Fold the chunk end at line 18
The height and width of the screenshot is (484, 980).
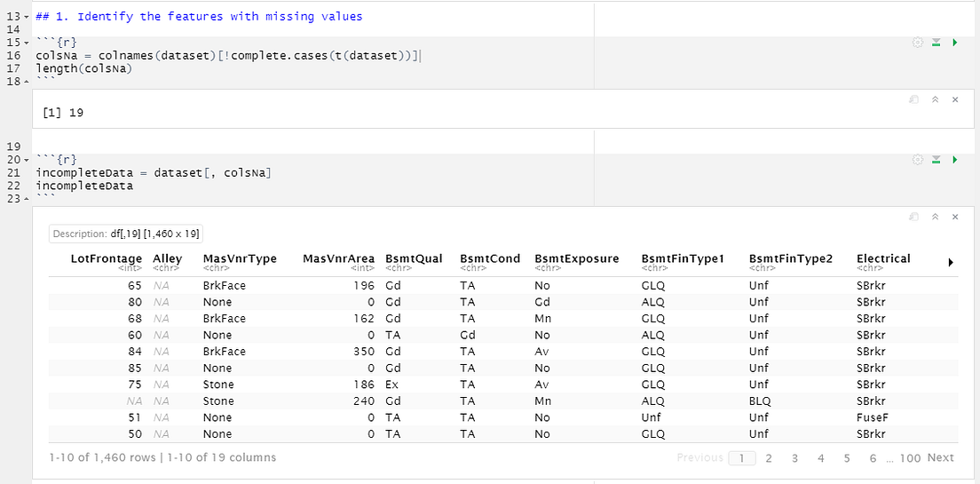(26, 82)
